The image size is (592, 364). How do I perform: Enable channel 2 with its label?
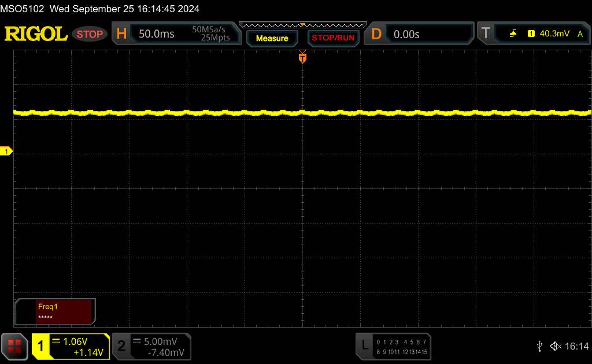tap(121, 346)
